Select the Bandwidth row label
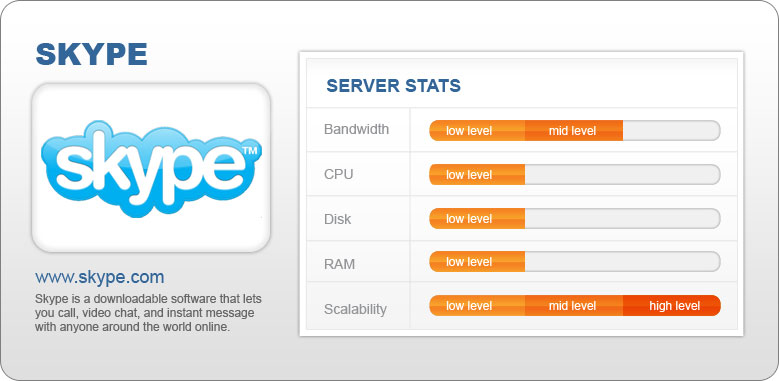 [356, 130]
